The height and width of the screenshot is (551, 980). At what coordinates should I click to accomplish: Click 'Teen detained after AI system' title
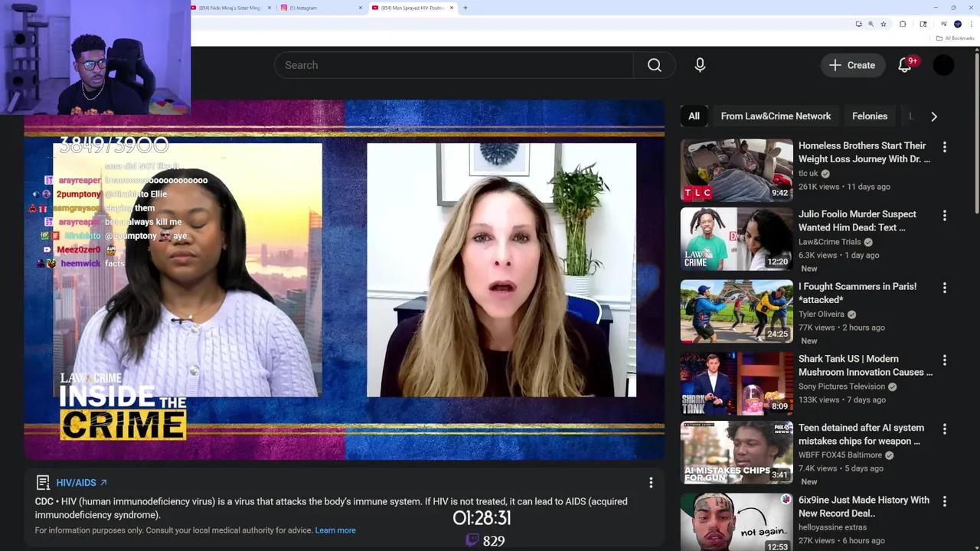pyautogui.click(x=861, y=435)
